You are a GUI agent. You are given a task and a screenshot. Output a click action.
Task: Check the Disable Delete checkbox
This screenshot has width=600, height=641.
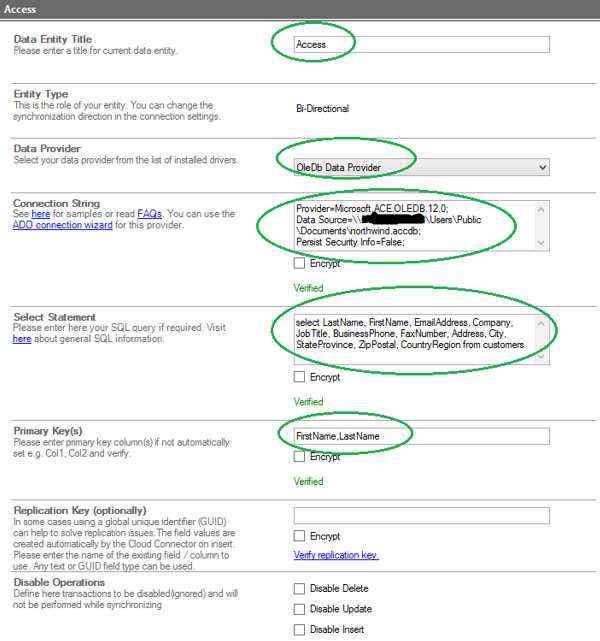coord(300,589)
